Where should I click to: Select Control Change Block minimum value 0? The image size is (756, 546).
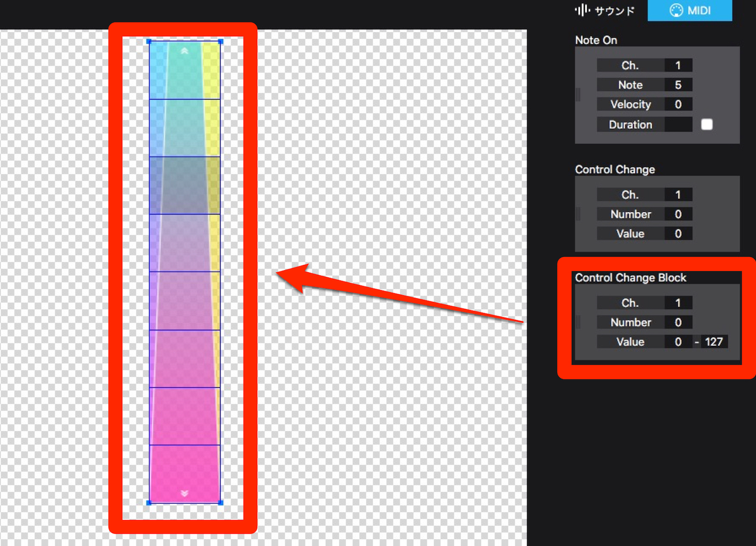click(x=678, y=342)
